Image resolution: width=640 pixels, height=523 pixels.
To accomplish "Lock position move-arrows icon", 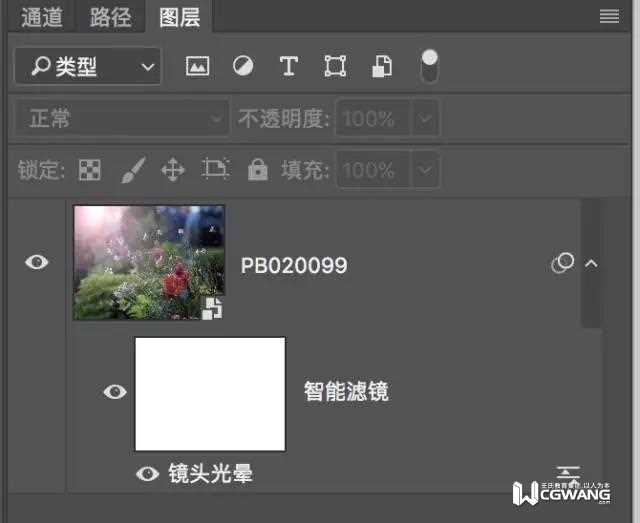I will coord(173,169).
